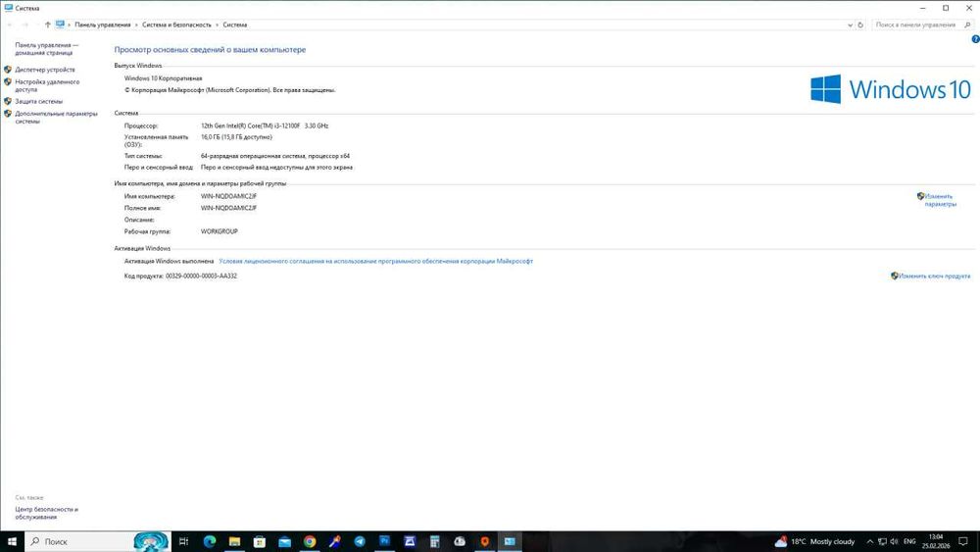Open the Windows Start menu
The image size is (980, 552).
(12, 541)
